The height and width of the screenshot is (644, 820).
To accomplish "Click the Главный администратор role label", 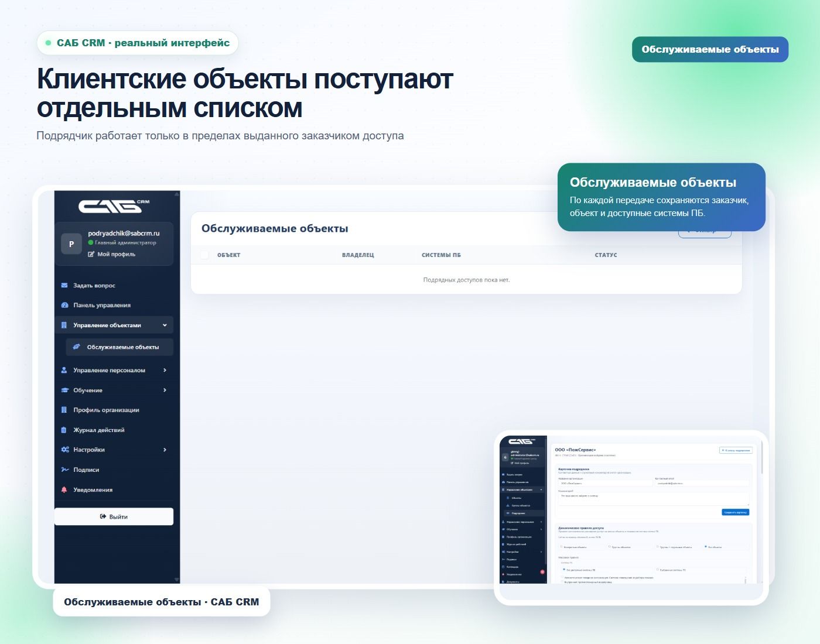I will click(x=125, y=243).
